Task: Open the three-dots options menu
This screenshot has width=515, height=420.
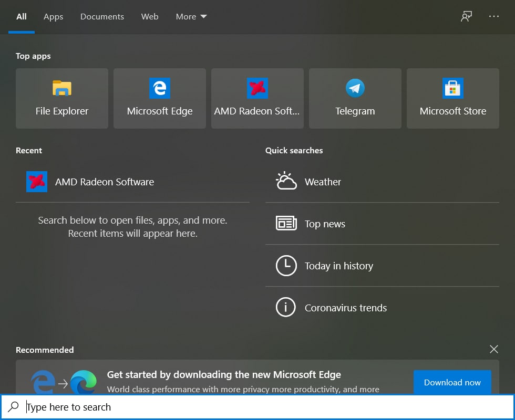Action: (493, 16)
